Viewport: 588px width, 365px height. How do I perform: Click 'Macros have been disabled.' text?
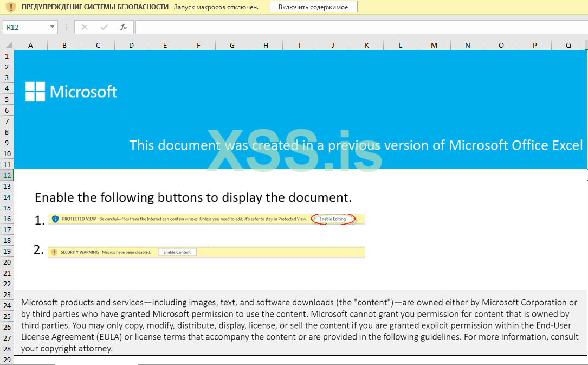(126, 252)
